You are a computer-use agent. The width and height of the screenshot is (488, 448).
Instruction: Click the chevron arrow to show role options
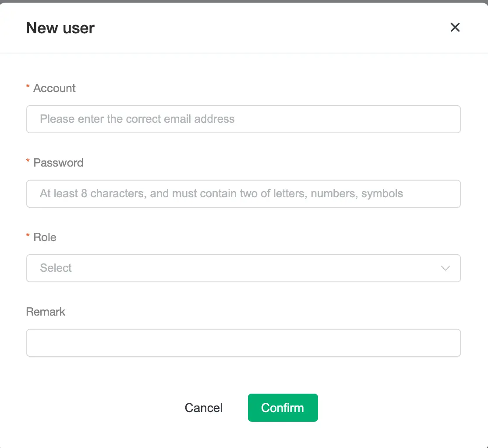(446, 268)
